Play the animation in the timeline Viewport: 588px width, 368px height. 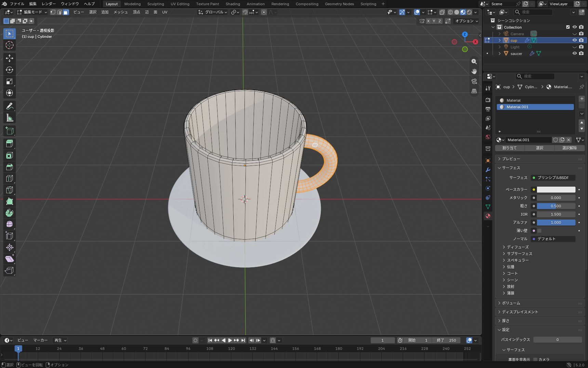click(230, 340)
